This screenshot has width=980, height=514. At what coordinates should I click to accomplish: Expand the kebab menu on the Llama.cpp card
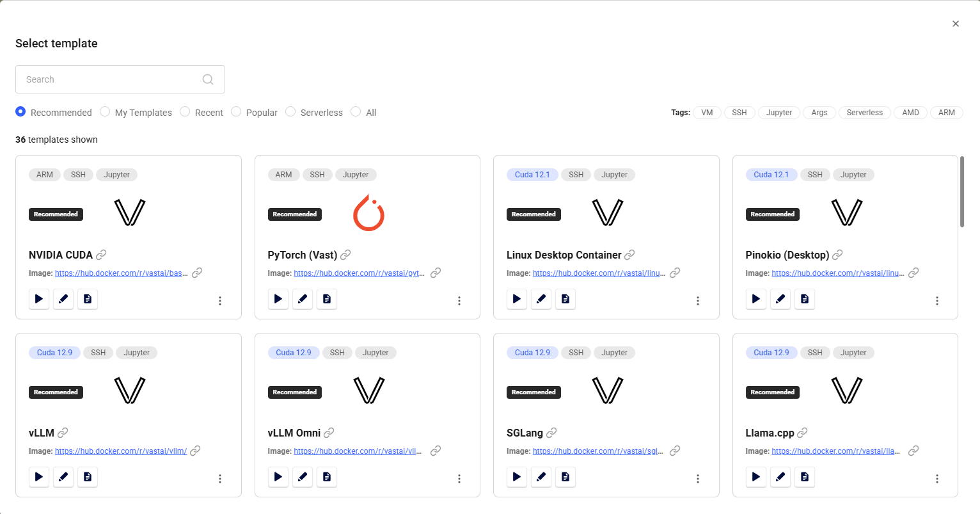point(937,478)
